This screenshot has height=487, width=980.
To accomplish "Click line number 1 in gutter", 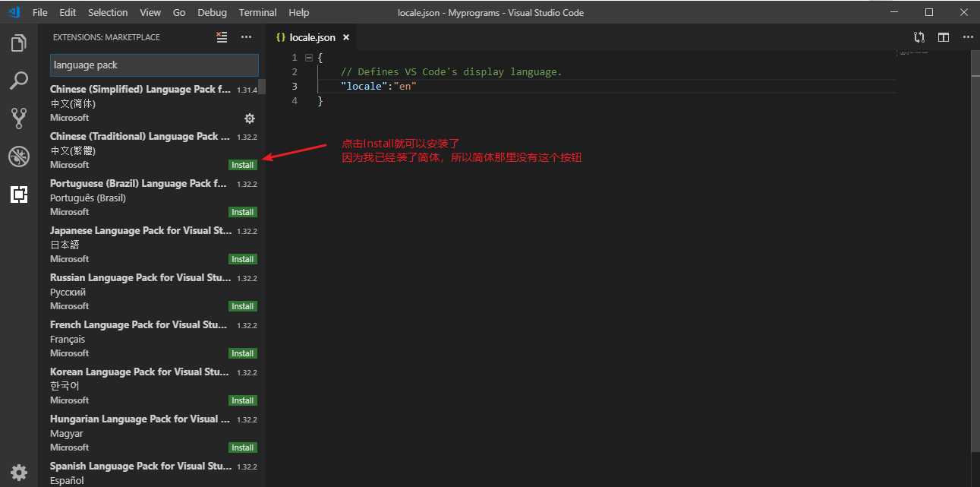I will (295, 58).
